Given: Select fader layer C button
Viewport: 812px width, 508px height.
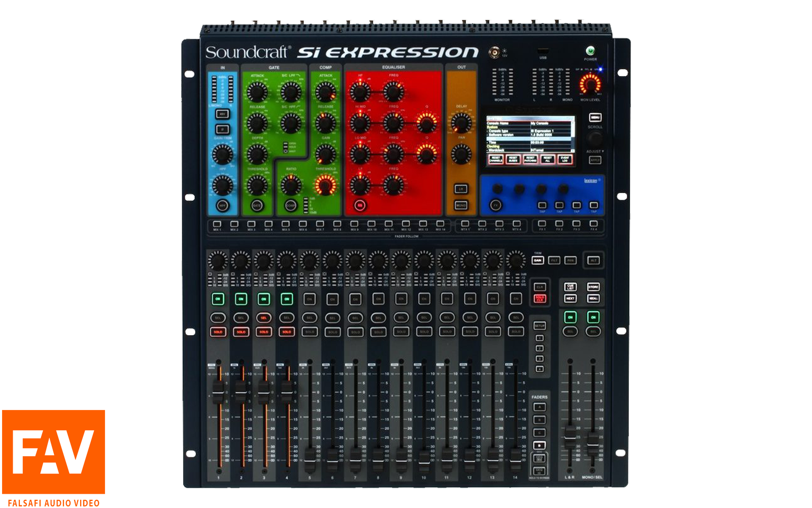Looking at the screenshot, I should 539,433.
